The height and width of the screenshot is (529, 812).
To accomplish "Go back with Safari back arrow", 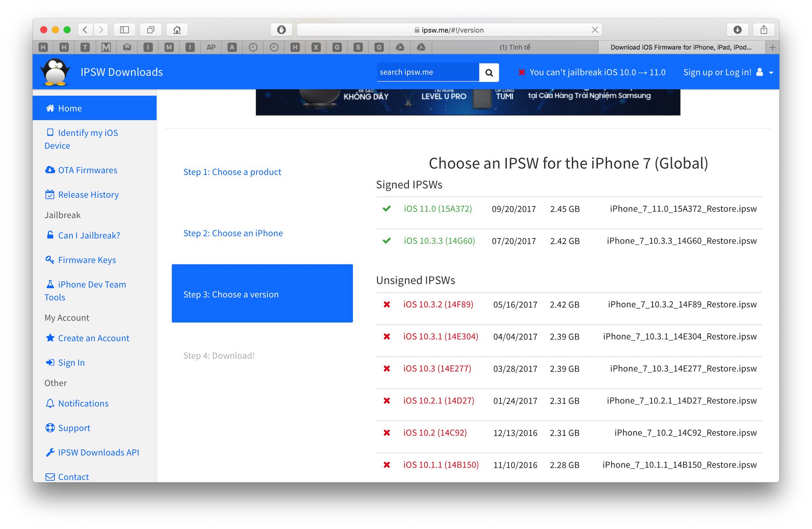I will click(x=85, y=30).
